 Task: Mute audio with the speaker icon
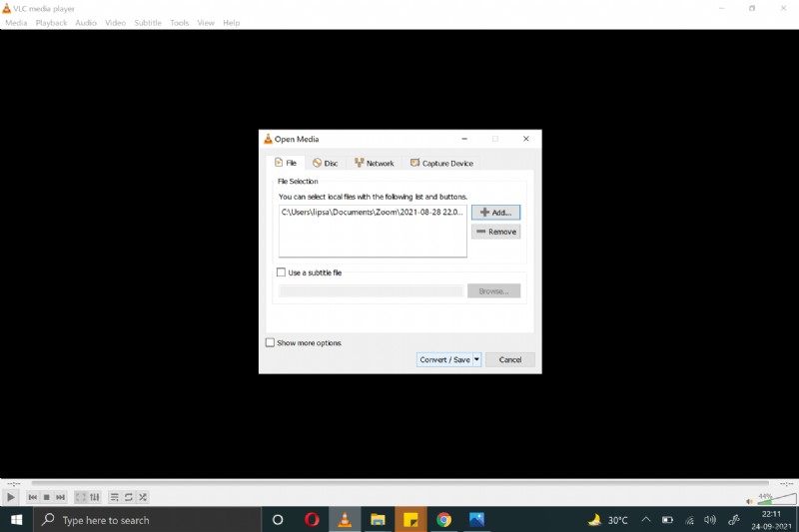(749, 501)
